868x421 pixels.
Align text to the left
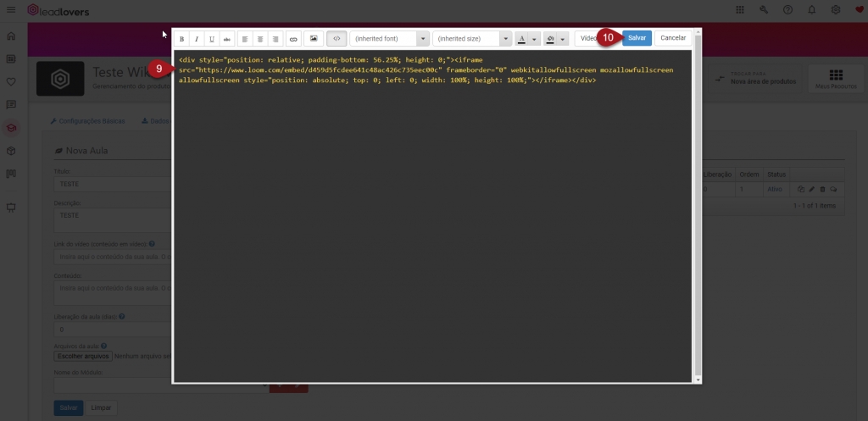tap(245, 39)
